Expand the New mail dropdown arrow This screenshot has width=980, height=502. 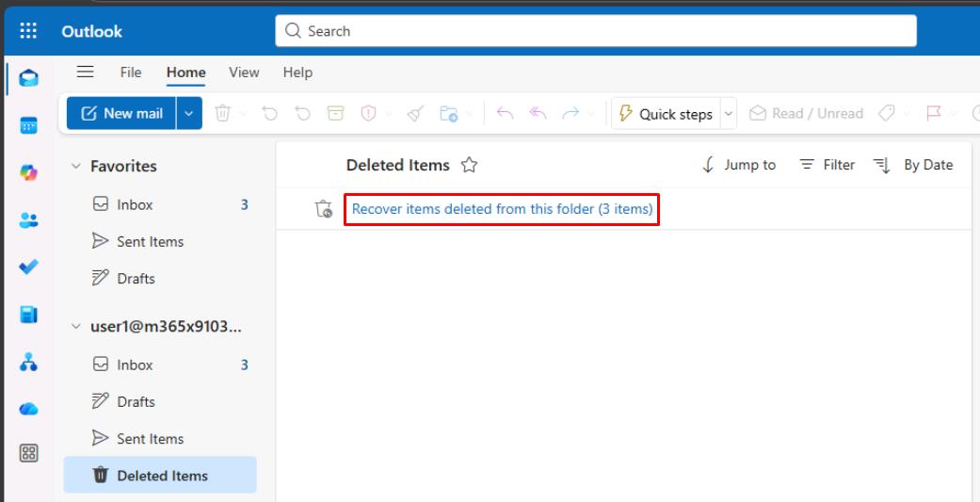click(x=188, y=114)
